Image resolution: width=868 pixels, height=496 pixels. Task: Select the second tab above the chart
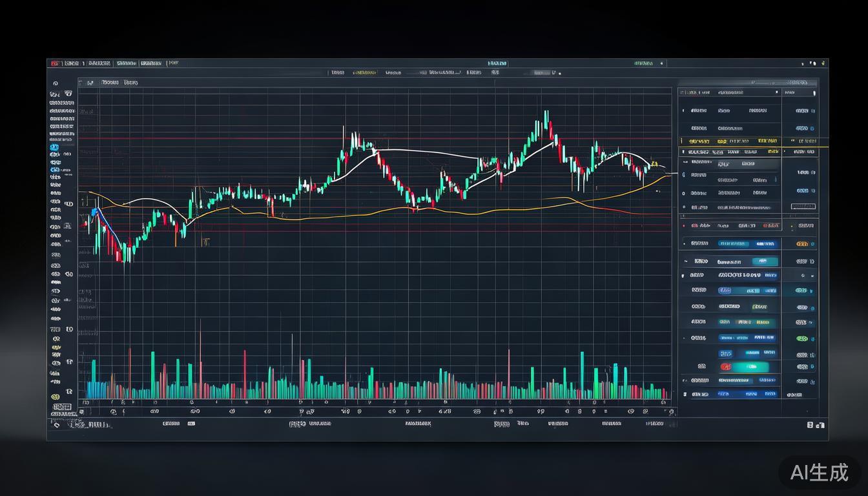coord(130,83)
